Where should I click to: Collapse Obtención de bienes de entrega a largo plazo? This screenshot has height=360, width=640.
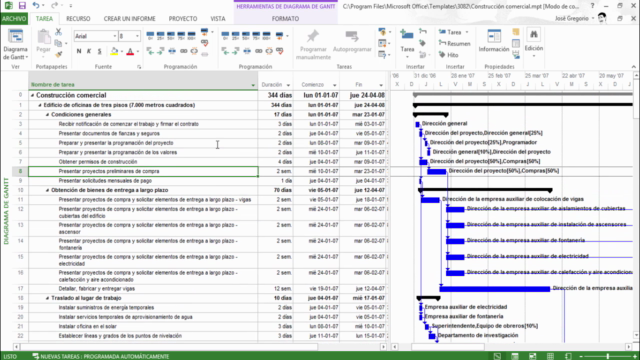point(47,190)
